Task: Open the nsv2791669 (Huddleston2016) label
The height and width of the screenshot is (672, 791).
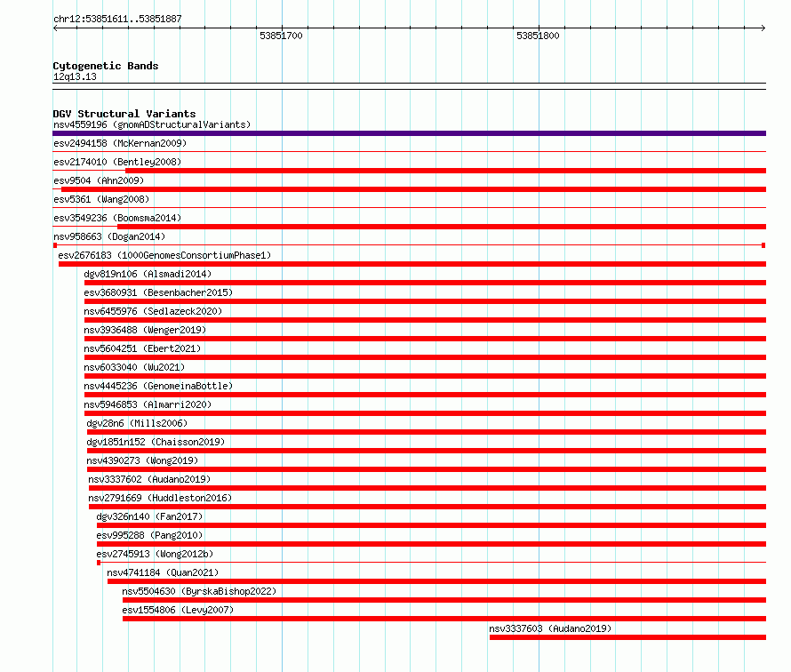Action: point(160,498)
